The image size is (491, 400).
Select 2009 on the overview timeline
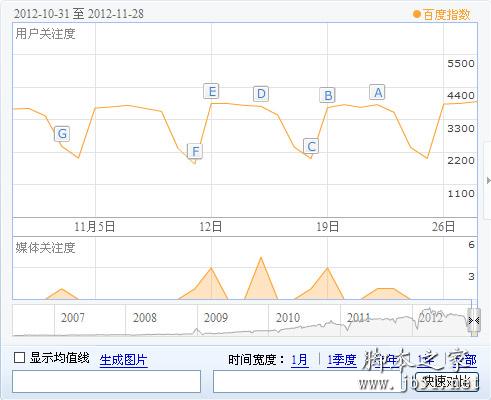tap(216, 317)
